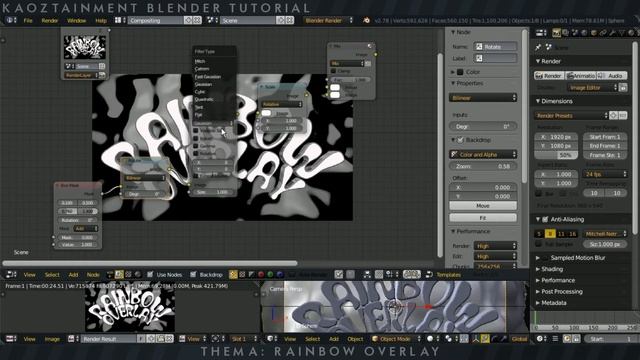
Task: Select the compositing node tree icon
Action: click(119, 275)
